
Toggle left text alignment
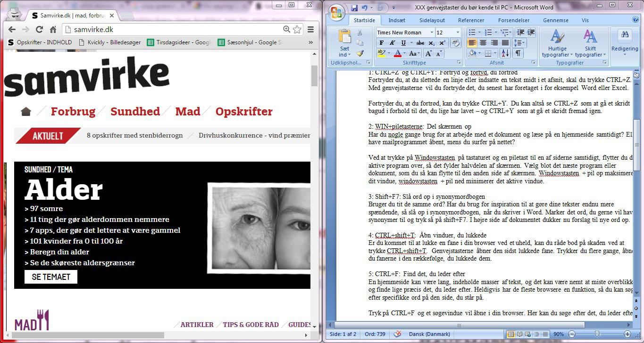pyautogui.click(x=472, y=43)
